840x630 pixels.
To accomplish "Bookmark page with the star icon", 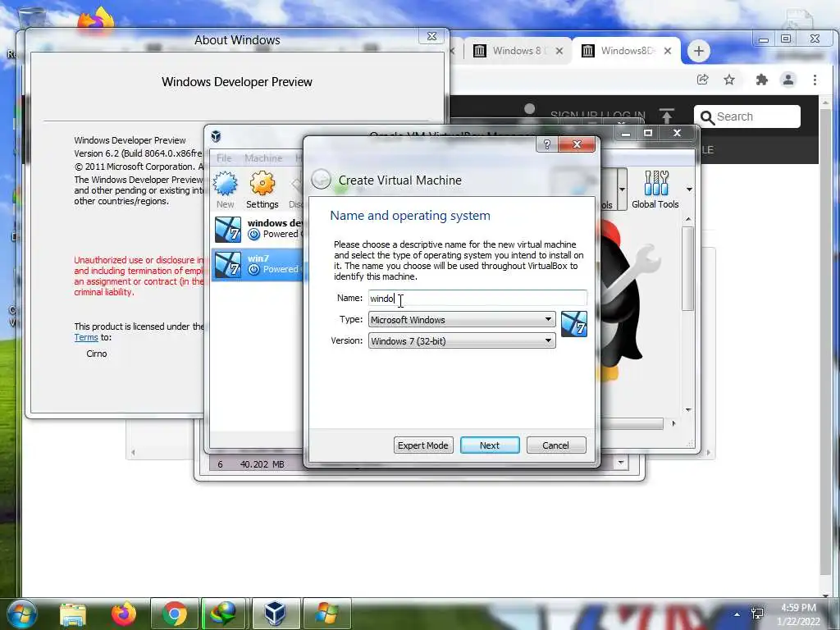I will (729, 80).
